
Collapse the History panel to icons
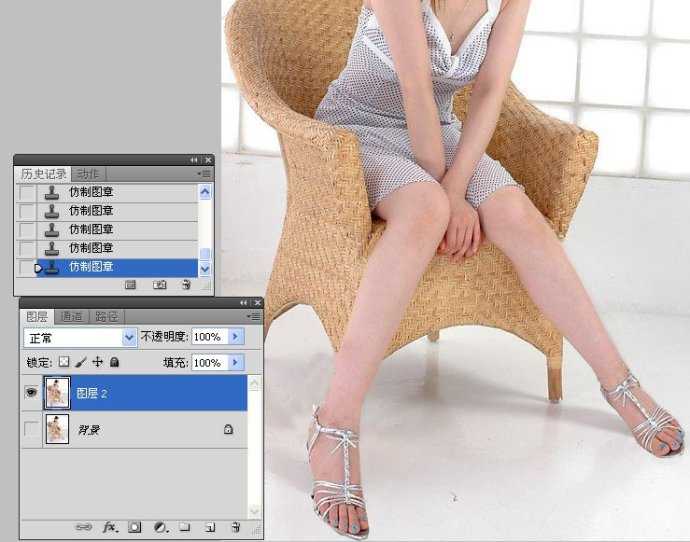click(194, 160)
